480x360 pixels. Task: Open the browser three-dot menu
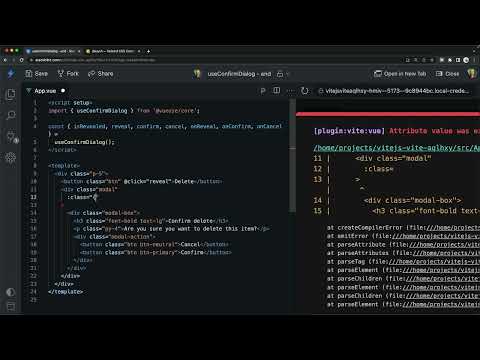coord(474,60)
